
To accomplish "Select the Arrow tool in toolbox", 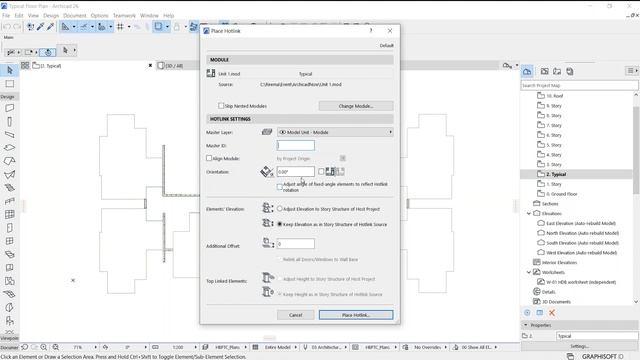I will [9, 70].
